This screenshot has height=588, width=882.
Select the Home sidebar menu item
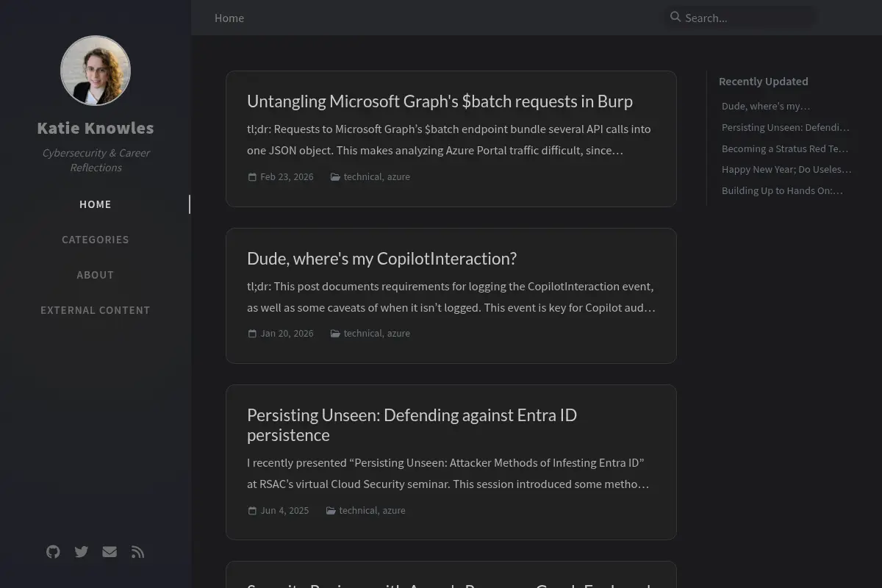96,204
